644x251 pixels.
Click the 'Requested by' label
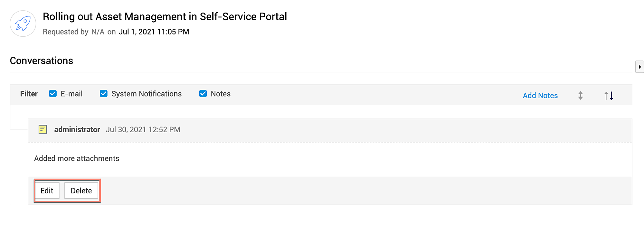click(65, 32)
